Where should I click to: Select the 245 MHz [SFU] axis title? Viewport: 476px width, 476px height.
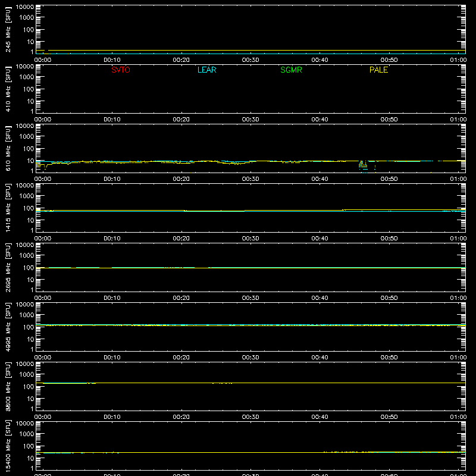[8, 29]
